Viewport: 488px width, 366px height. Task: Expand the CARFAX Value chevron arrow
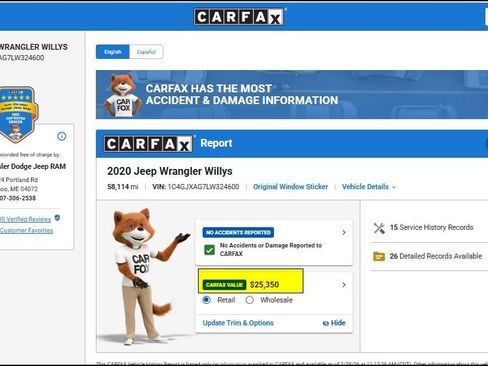[x=344, y=285]
